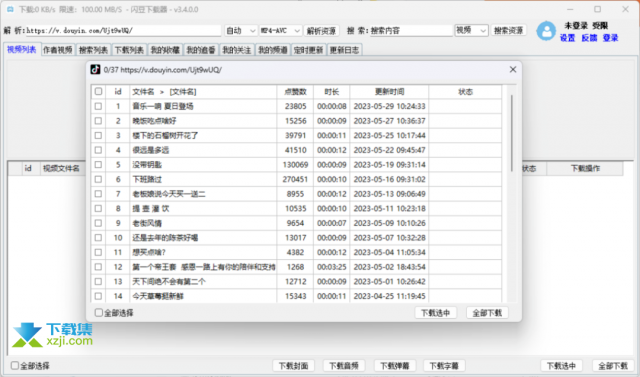Click the timestamp 2023-05-02 18:43:54

[389, 267]
